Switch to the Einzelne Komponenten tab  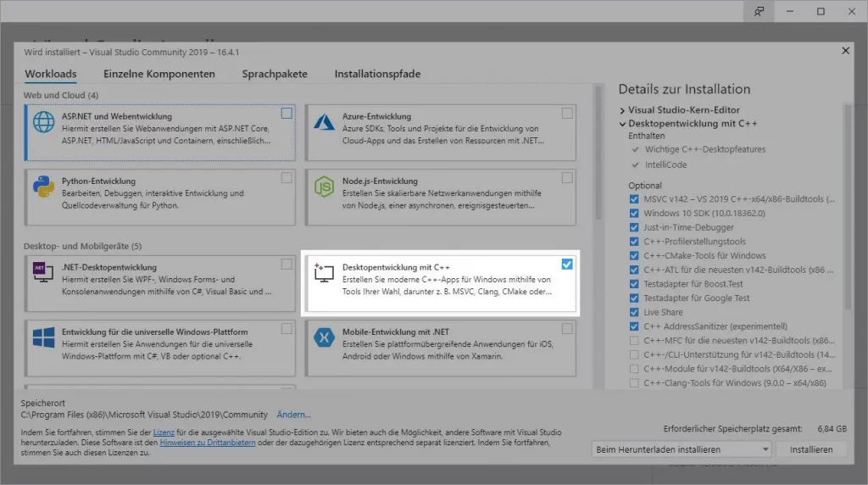point(159,74)
